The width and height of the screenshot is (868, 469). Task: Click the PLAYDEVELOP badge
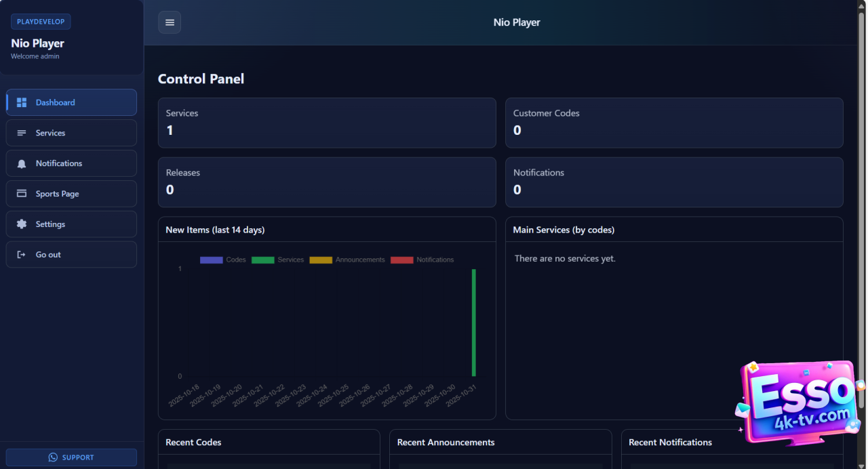click(x=41, y=22)
